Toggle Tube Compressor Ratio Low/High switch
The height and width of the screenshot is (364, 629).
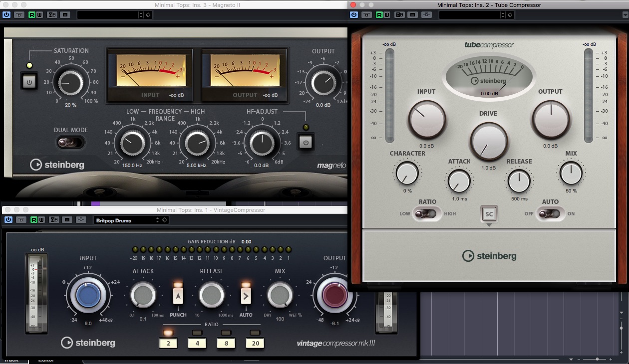coord(427,214)
